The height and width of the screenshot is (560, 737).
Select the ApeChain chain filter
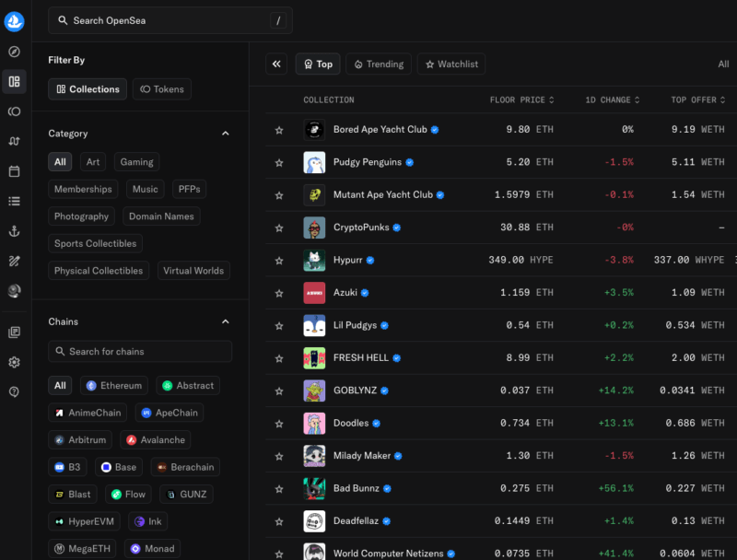tap(170, 413)
